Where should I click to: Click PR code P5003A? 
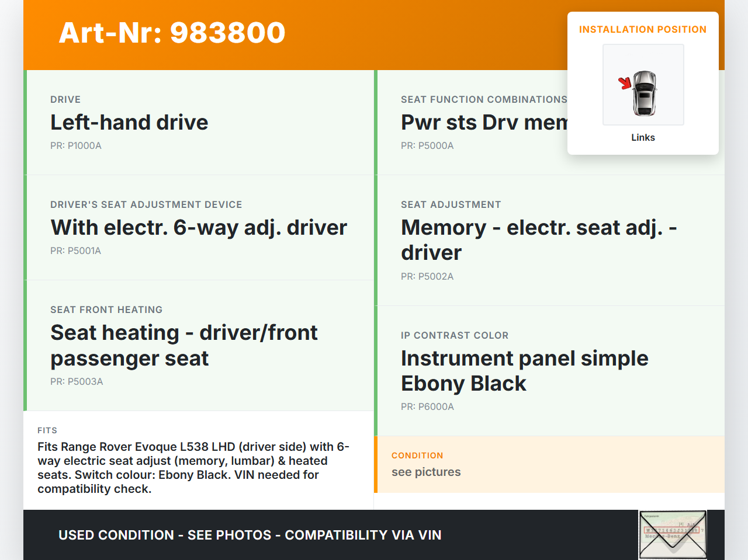(x=77, y=382)
